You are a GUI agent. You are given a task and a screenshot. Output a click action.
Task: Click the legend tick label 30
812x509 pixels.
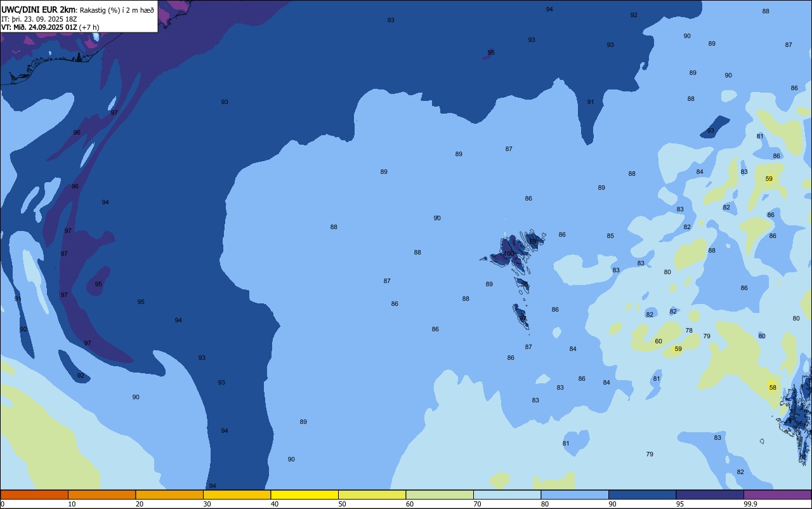pos(207,504)
